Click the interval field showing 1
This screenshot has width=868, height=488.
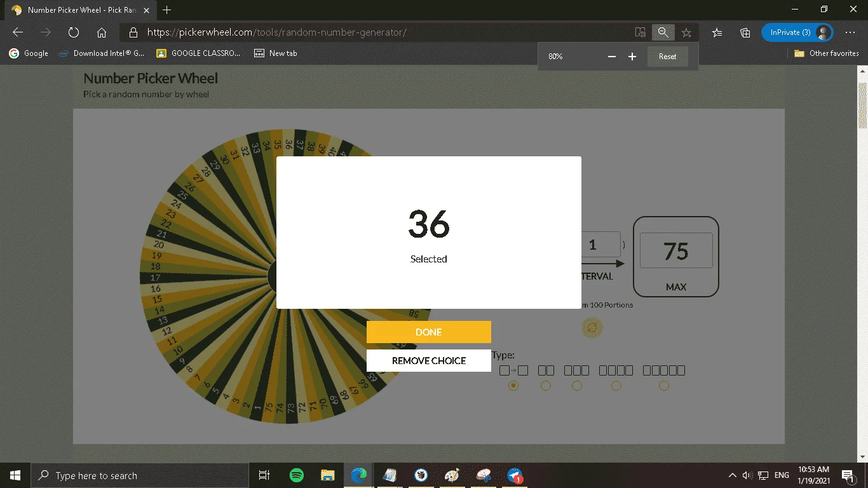click(600, 245)
